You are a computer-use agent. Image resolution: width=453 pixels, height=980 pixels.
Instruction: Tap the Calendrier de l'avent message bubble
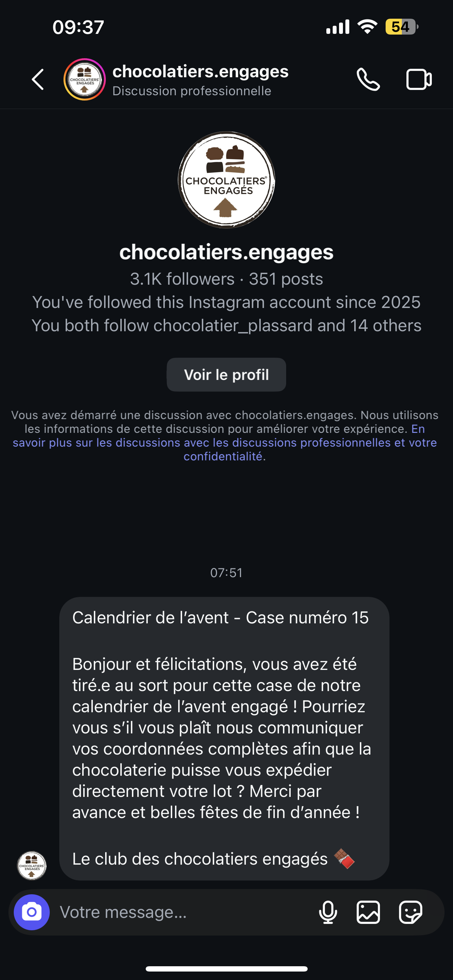click(x=224, y=738)
